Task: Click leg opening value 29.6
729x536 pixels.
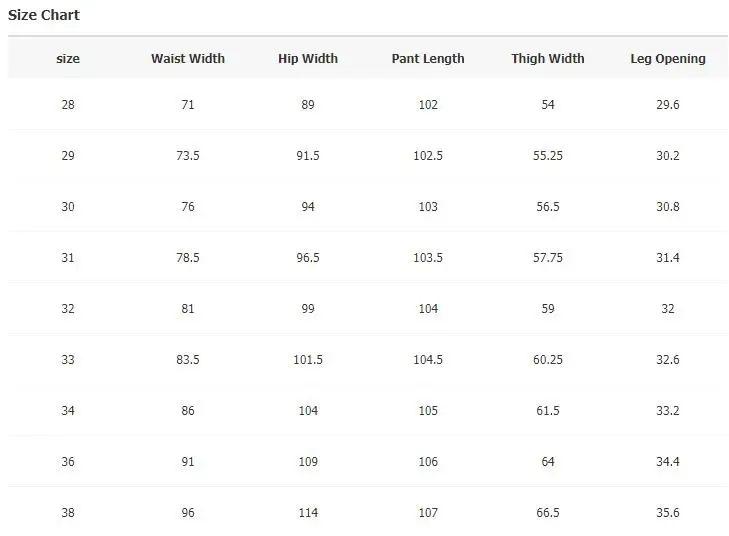Action: pos(668,105)
